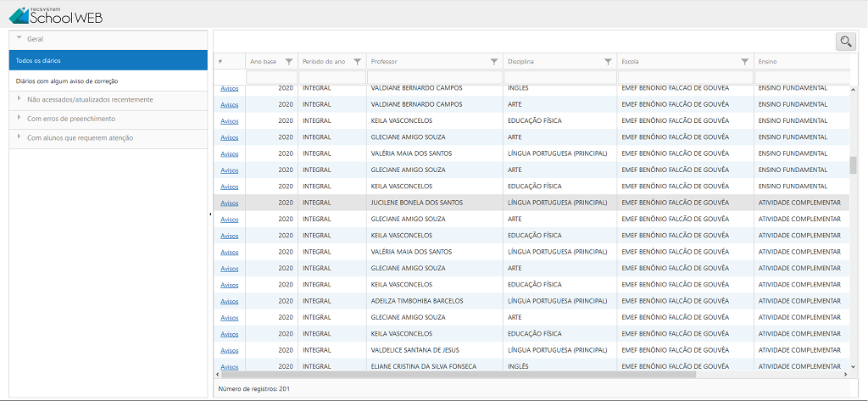Click the magnifying glass search button
The height and width of the screenshot is (401, 868).
[845, 41]
